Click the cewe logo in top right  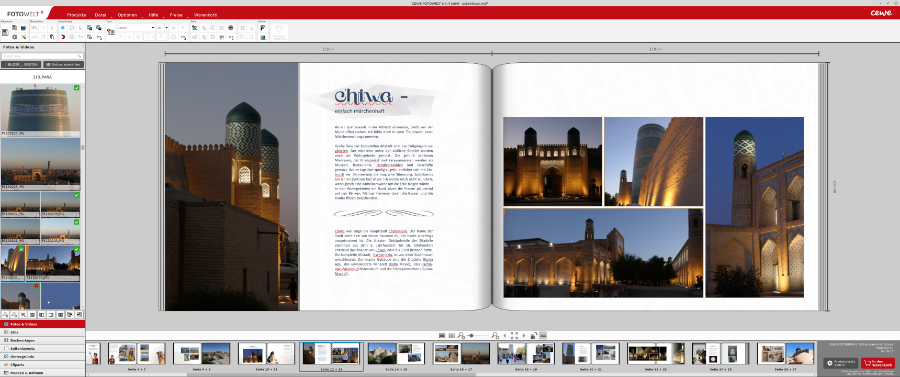pos(880,13)
